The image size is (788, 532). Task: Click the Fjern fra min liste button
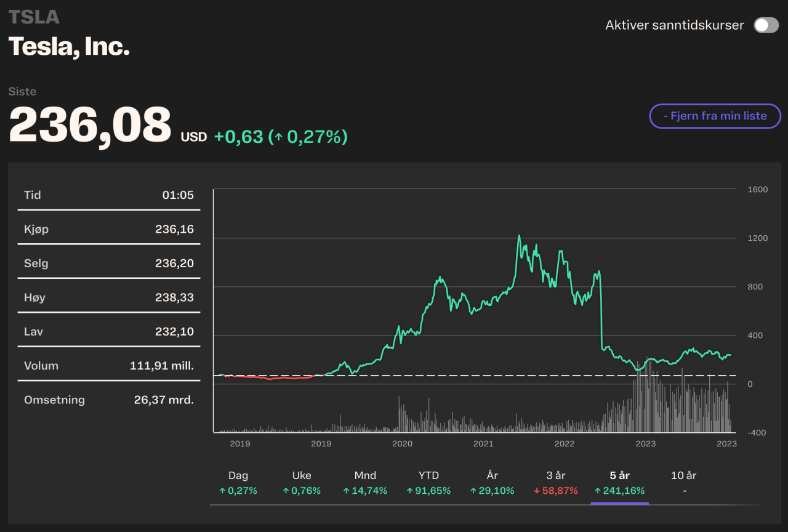click(715, 116)
